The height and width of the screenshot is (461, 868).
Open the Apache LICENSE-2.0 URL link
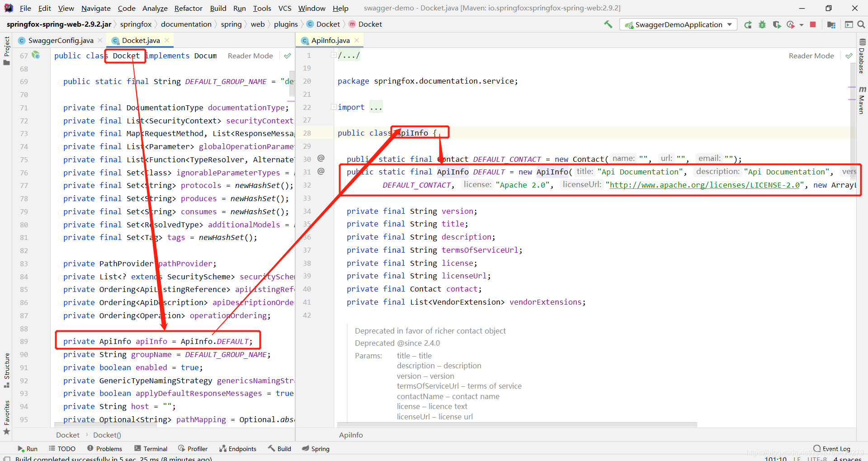click(704, 185)
